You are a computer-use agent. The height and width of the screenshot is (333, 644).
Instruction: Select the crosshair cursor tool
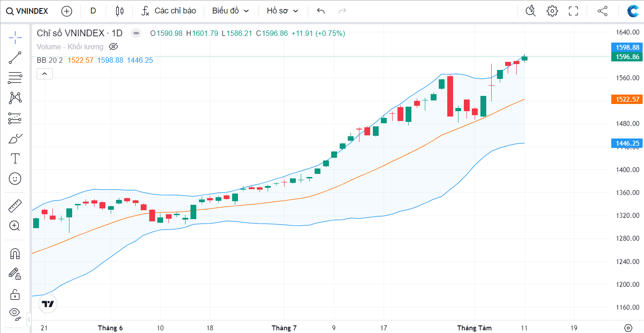(15, 38)
